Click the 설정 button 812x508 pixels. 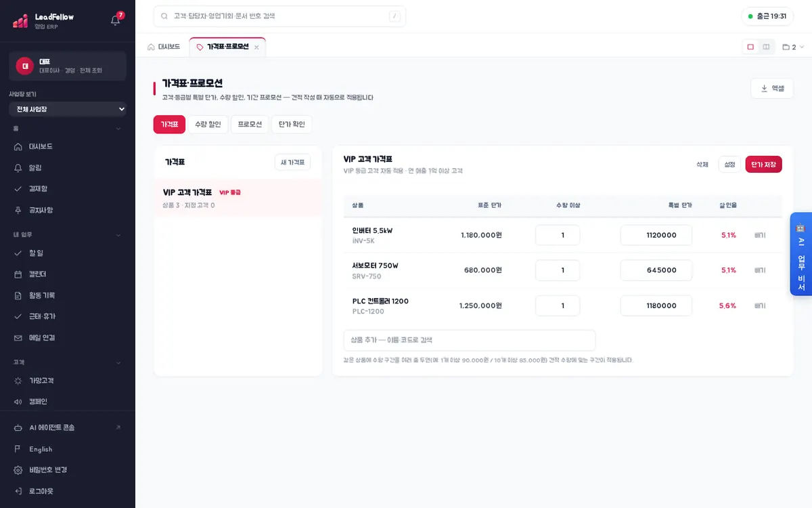pyautogui.click(x=729, y=165)
